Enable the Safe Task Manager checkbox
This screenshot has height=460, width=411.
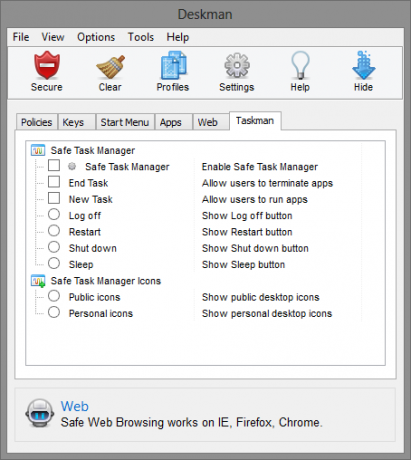click(x=54, y=165)
